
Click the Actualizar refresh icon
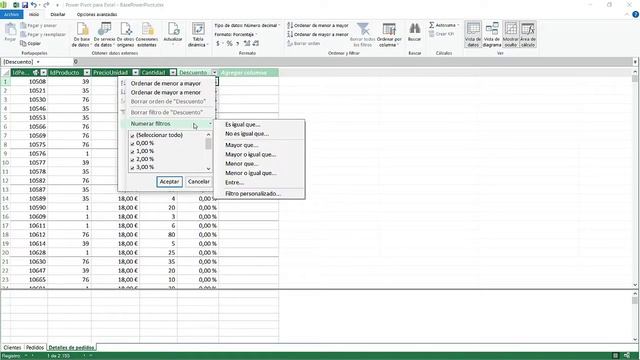[x=173, y=30]
